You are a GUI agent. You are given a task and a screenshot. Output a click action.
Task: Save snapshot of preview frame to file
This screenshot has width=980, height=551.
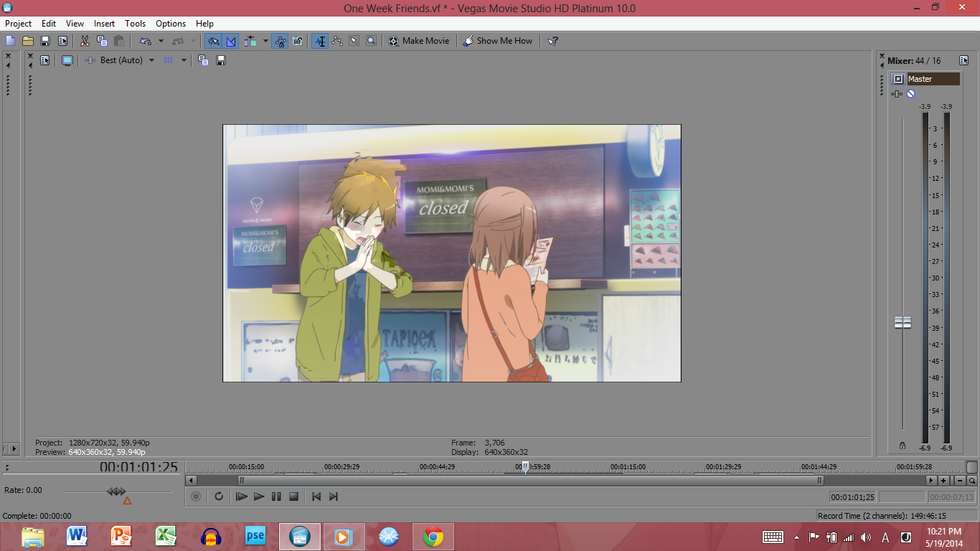tap(221, 60)
